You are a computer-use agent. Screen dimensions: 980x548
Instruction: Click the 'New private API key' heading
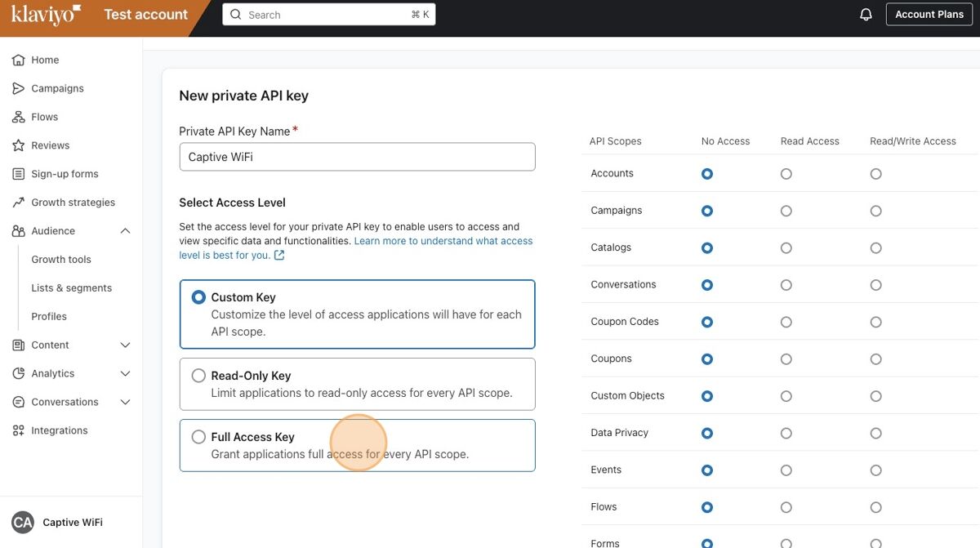tap(243, 96)
